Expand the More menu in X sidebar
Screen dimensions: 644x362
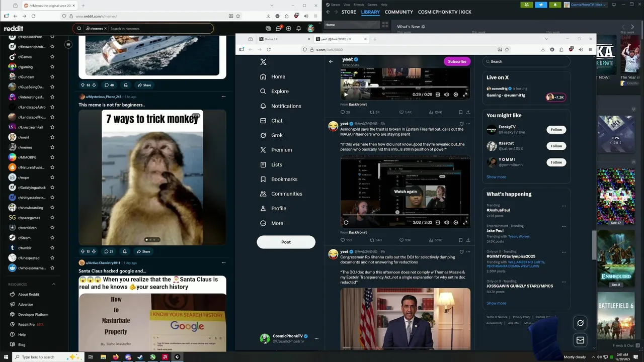point(272,223)
